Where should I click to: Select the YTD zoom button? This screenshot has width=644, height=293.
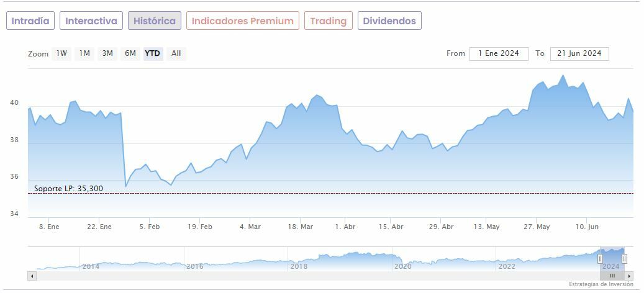(152, 53)
